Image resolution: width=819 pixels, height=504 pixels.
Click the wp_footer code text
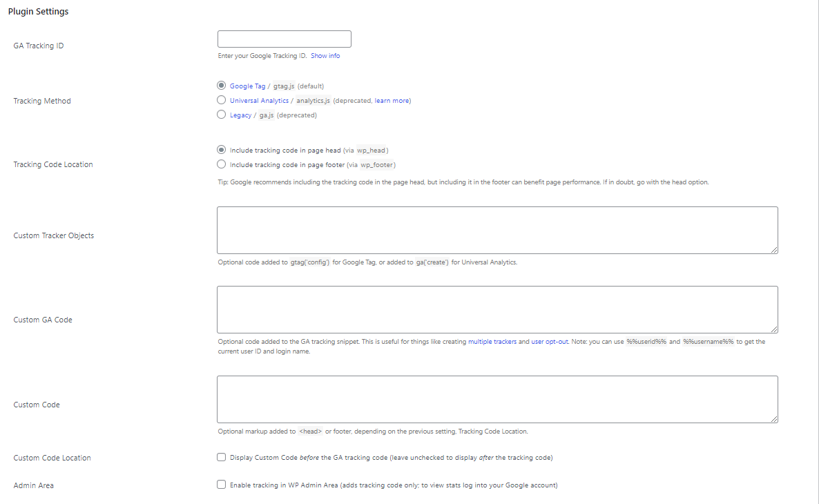click(376, 165)
